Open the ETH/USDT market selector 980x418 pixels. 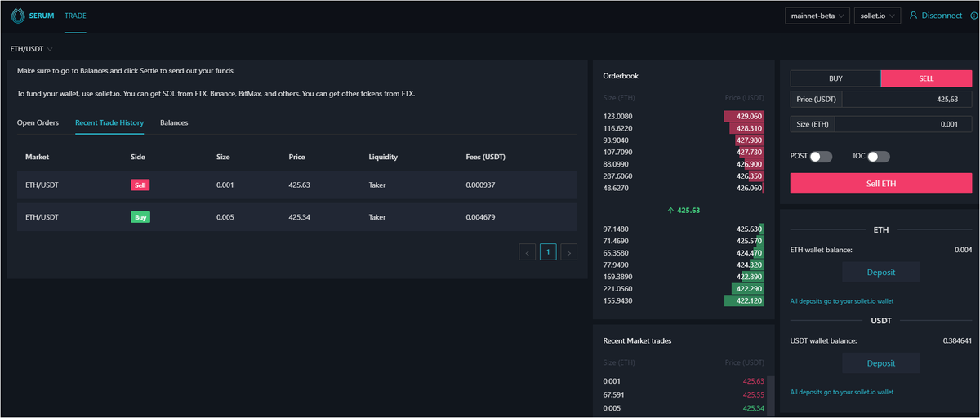pos(31,49)
